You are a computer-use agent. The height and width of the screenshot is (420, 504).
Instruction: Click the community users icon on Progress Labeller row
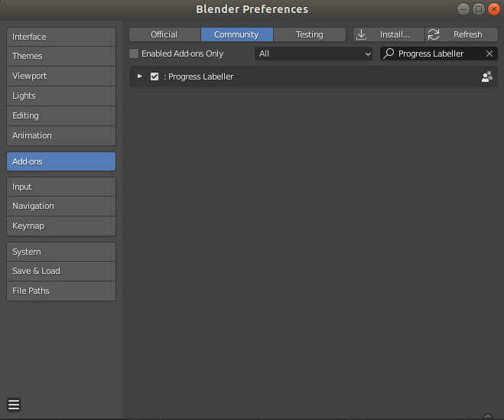click(x=487, y=77)
